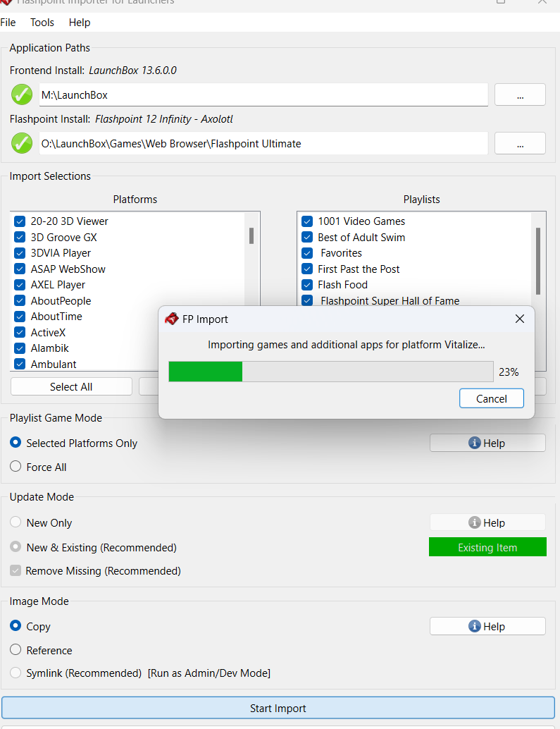The image size is (560, 729).
Task: Close the FP Import dialog
Action: point(520,319)
